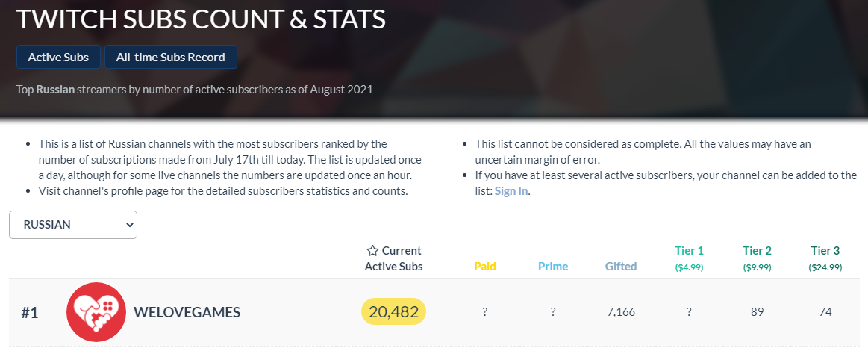The width and height of the screenshot is (868, 348).
Task: Sort the list by Prime column
Action: (553, 266)
